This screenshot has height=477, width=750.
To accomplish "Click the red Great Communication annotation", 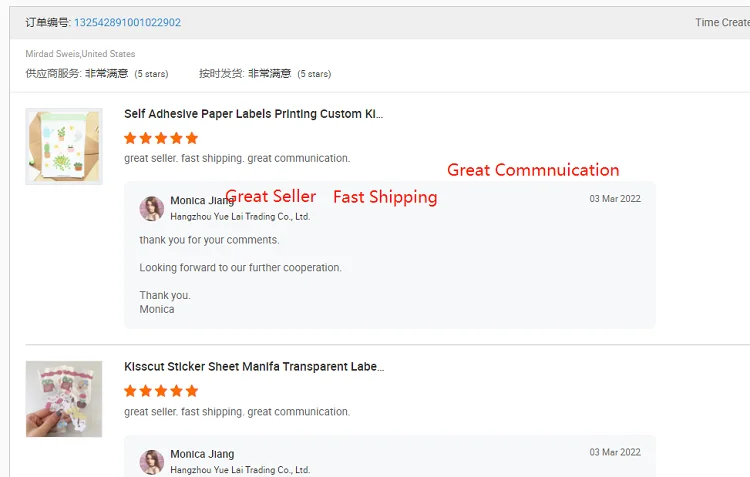I will pyautogui.click(x=533, y=170).
